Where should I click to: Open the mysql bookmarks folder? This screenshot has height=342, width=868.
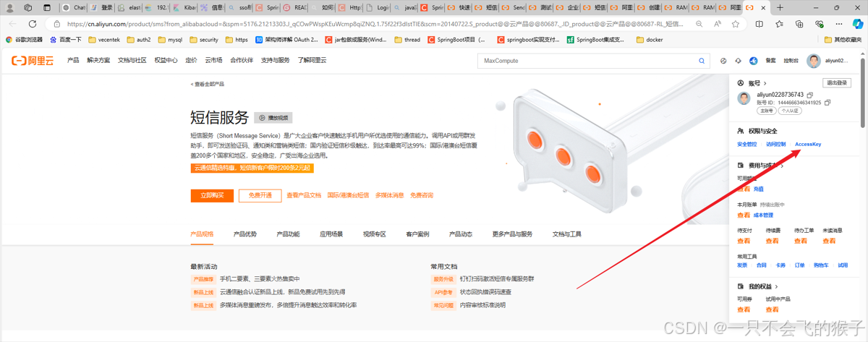coord(170,40)
